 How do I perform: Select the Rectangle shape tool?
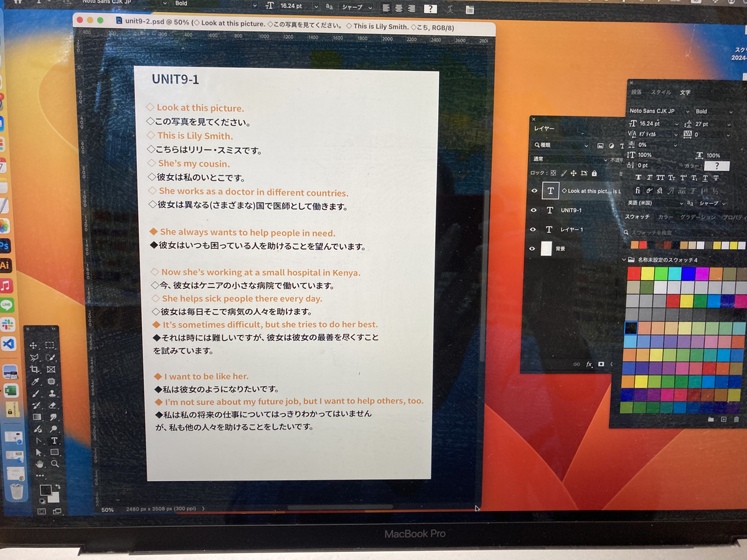click(54, 452)
